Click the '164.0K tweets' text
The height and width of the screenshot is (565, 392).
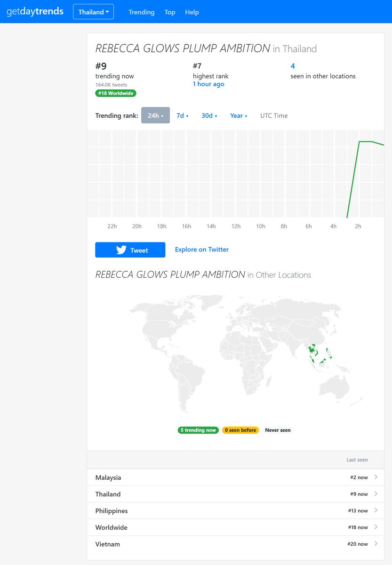[111, 85]
